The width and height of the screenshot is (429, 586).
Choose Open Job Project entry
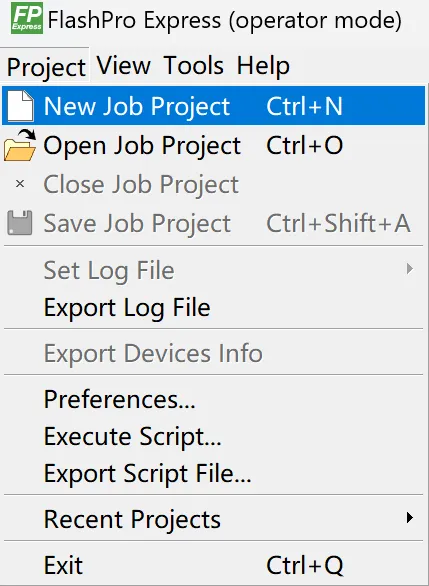[x=213, y=145]
